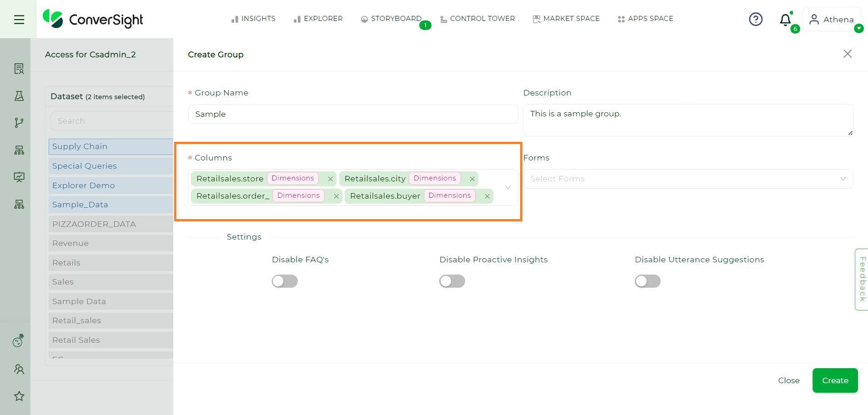The height and width of the screenshot is (415, 868).
Task: Remove the Retailsales.store column tag
Action: pos(331,179)
